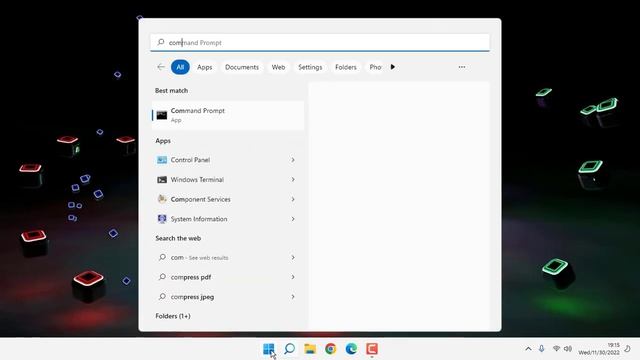Show more filter tabs with the arrow
Viewport: 640px width, 360px height.
(x=393, y=67)
